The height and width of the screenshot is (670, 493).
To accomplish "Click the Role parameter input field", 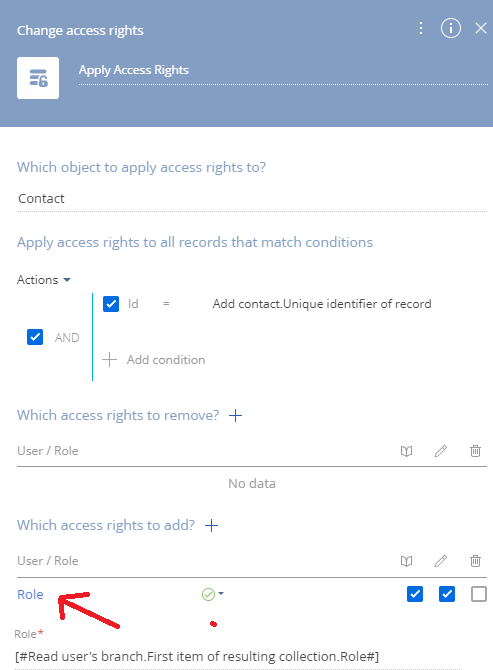I will tap(238, 656).
